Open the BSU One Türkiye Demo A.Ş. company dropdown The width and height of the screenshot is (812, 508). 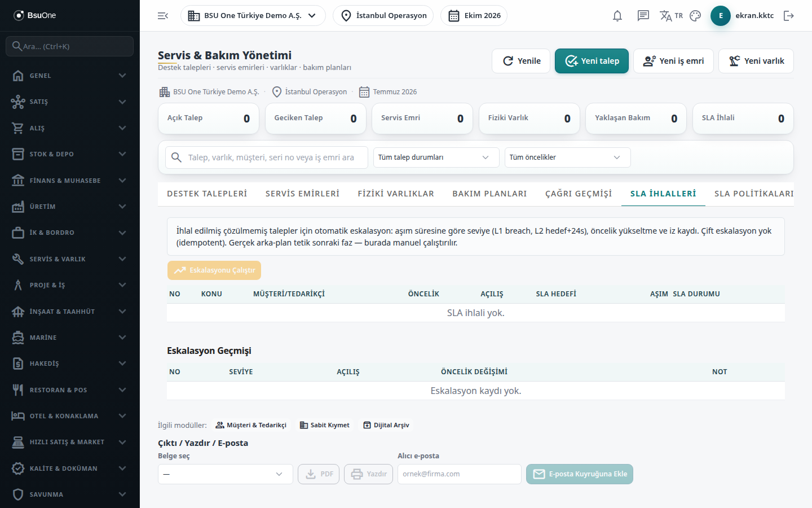pos(253,16)
